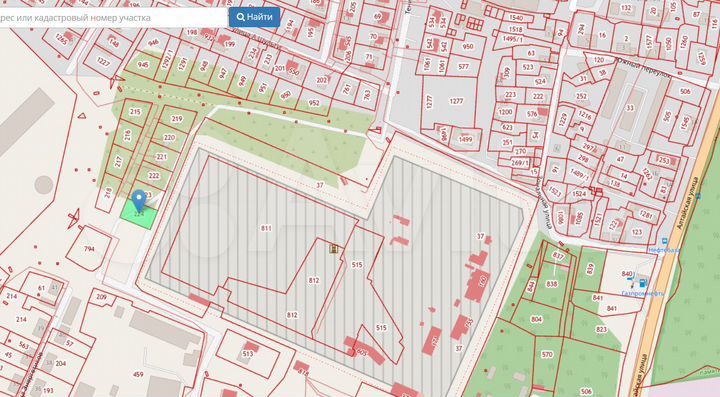Select parcel number 839
The width and height of the screenshot is (720, 397).
(x=590, y=269)
